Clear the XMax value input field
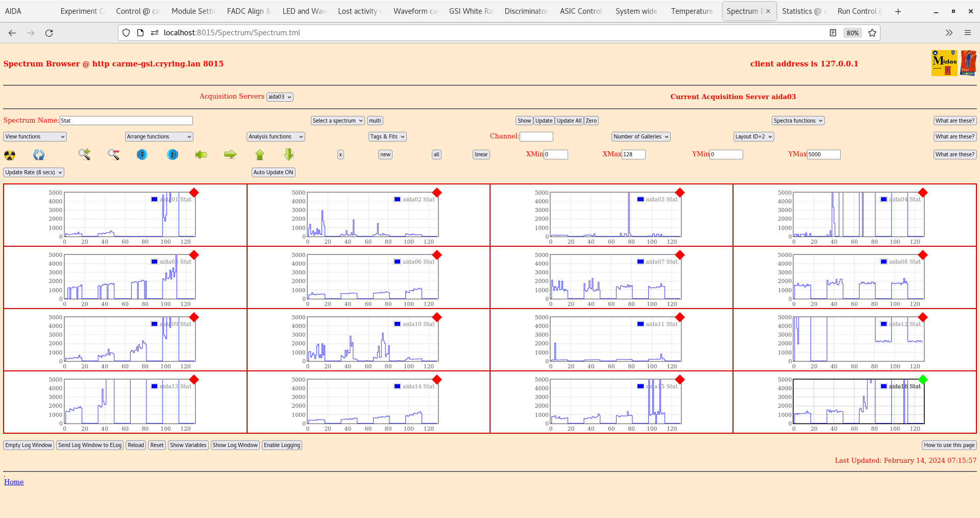 pyautogui.click(x=633, y=154)
